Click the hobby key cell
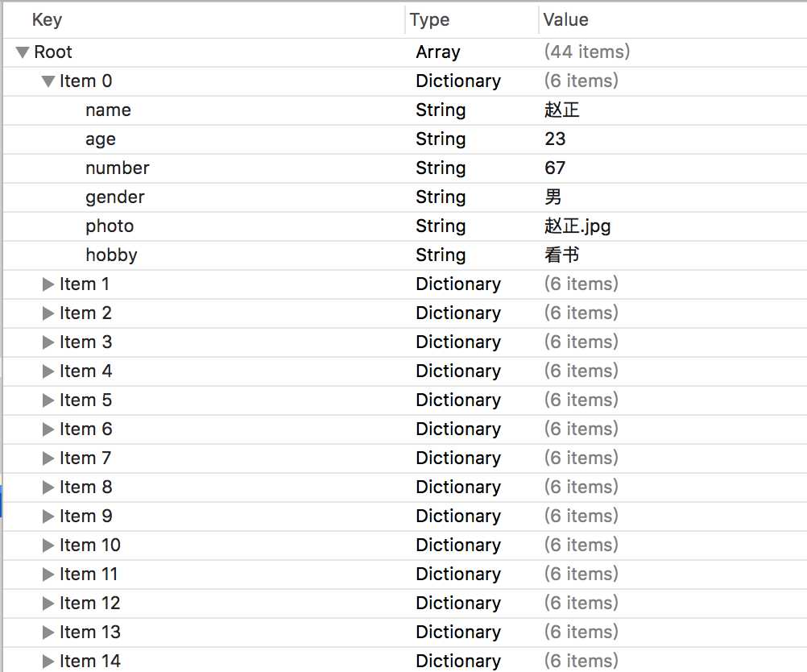 coord(111,255)
